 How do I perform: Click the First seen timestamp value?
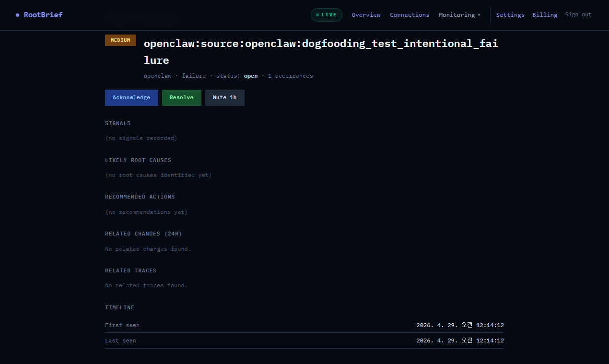pos(460,325)
